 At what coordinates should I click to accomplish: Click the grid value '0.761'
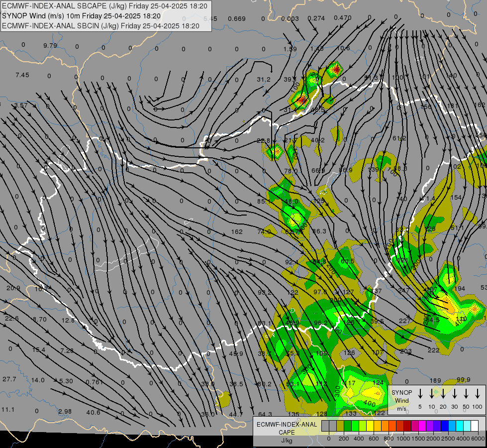(x=95, y=382)
